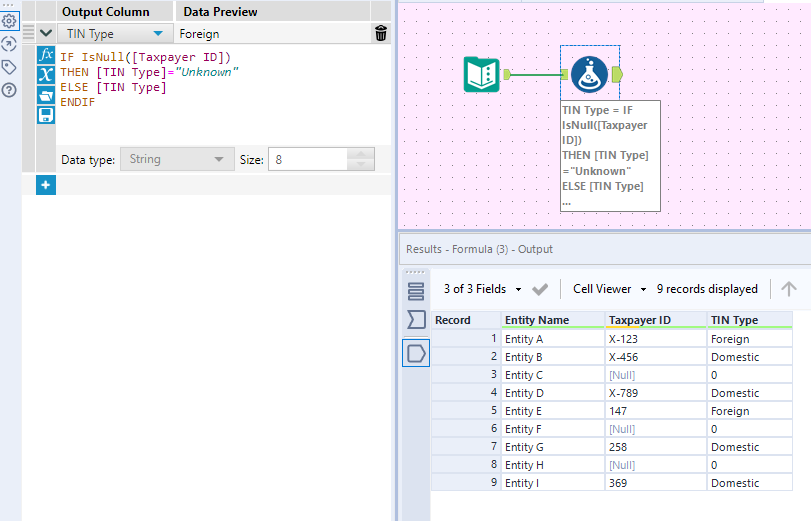Select the Formula tool on canvas

(x=589, y=73)
